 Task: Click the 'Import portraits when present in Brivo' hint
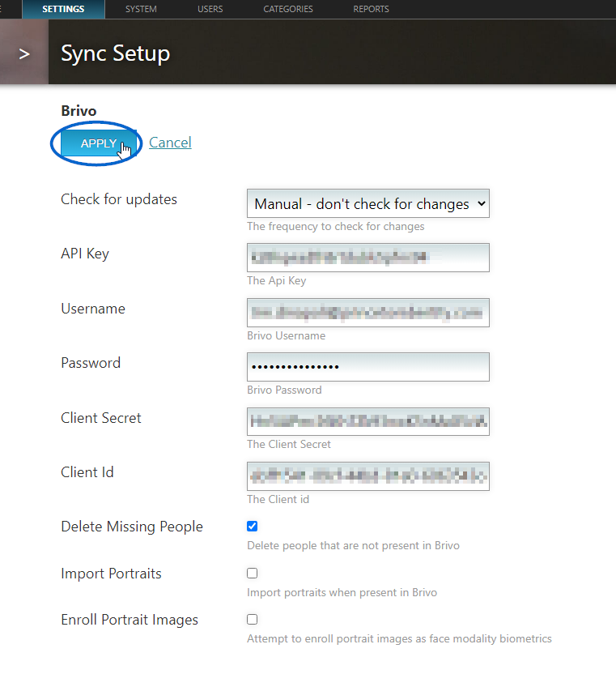[342, 592]
